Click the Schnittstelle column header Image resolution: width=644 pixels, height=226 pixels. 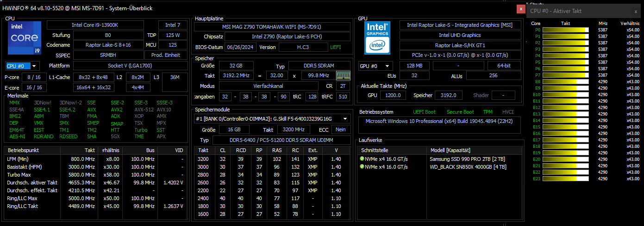point(392,150)
